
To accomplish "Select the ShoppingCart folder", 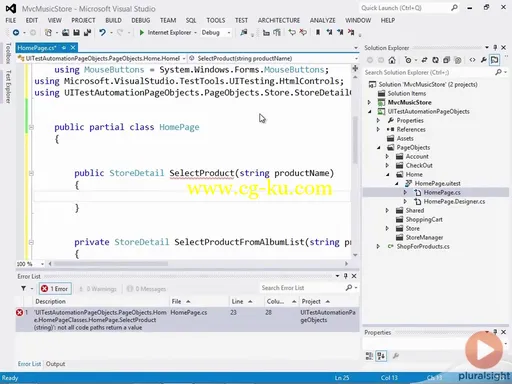I will click(x=424, y=219).
